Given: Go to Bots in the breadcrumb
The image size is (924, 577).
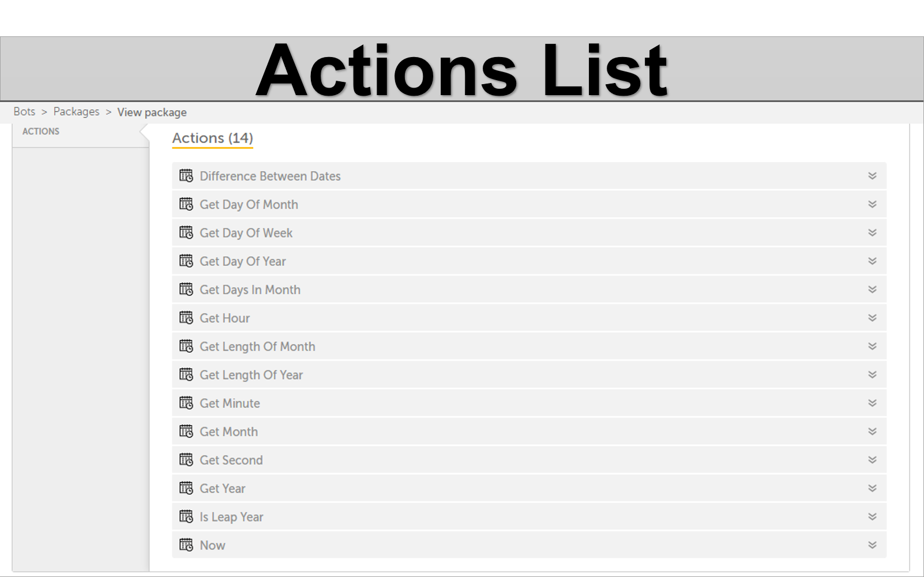Looking at the screenshot, I should (x=24, y=112).
